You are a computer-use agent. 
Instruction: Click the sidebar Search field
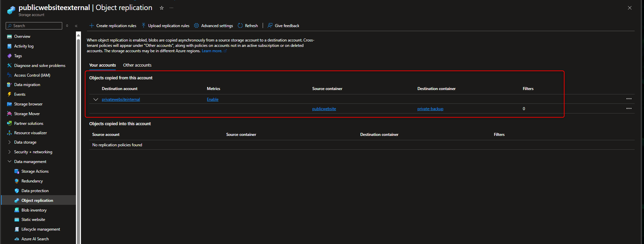point(34,26)
